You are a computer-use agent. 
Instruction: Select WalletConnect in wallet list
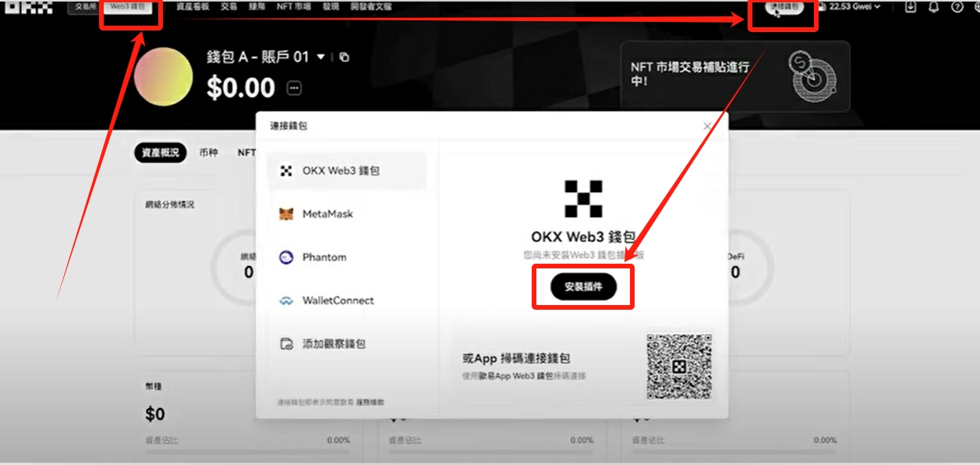pyautogui.click(x=348, y=300)
